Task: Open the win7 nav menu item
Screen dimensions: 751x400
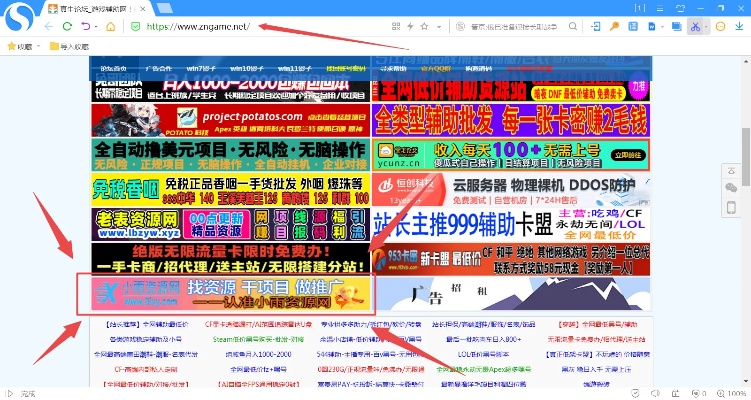Action: [x=201, y=69]
